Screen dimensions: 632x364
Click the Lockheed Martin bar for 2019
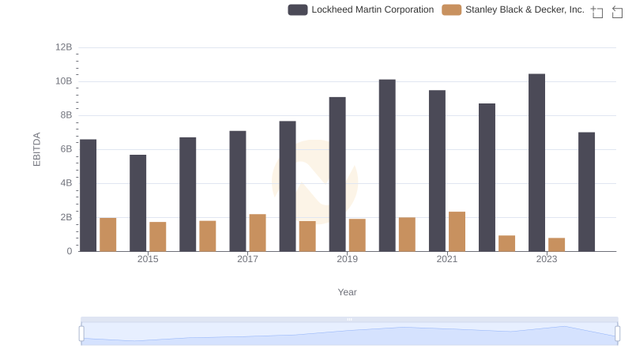(x=337, y=174)
